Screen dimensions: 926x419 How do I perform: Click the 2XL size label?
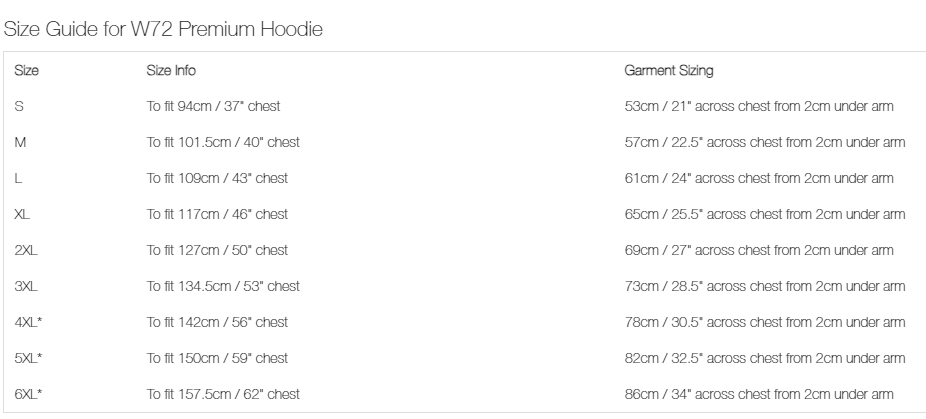pyautogui.click(x=26, y=251)
